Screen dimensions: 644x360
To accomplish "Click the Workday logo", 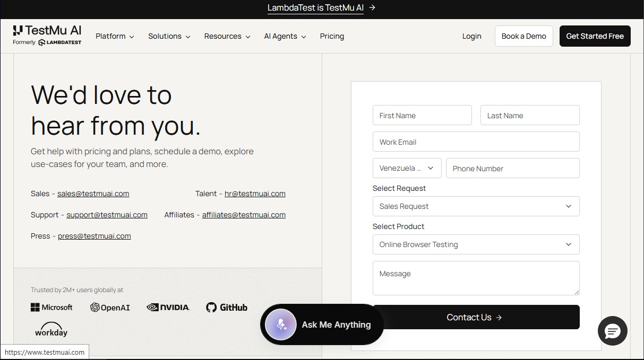I will [x=51, y=330].
